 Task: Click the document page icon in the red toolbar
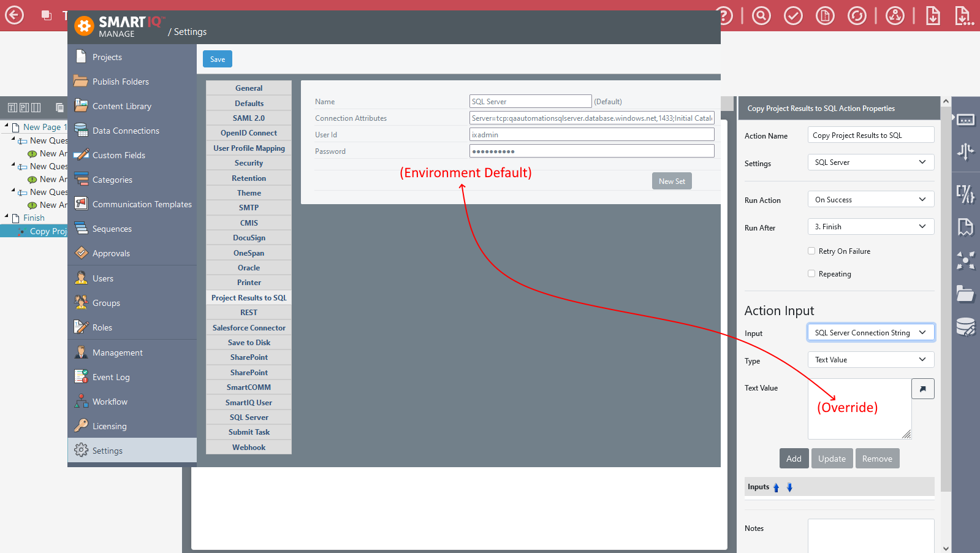(x=825, y=15)
